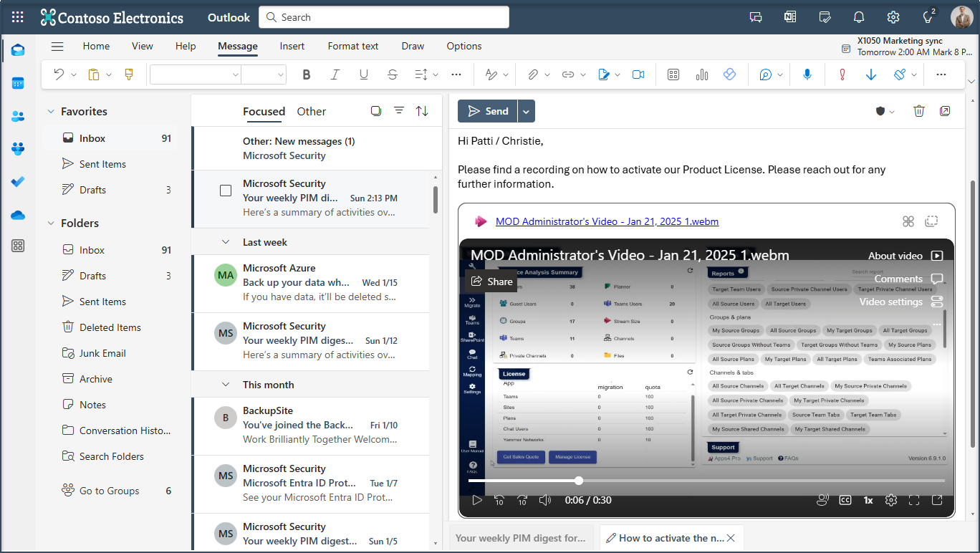980x553 pixels.
Task: Click the video progress slider handle
Action: coord(579,481)
